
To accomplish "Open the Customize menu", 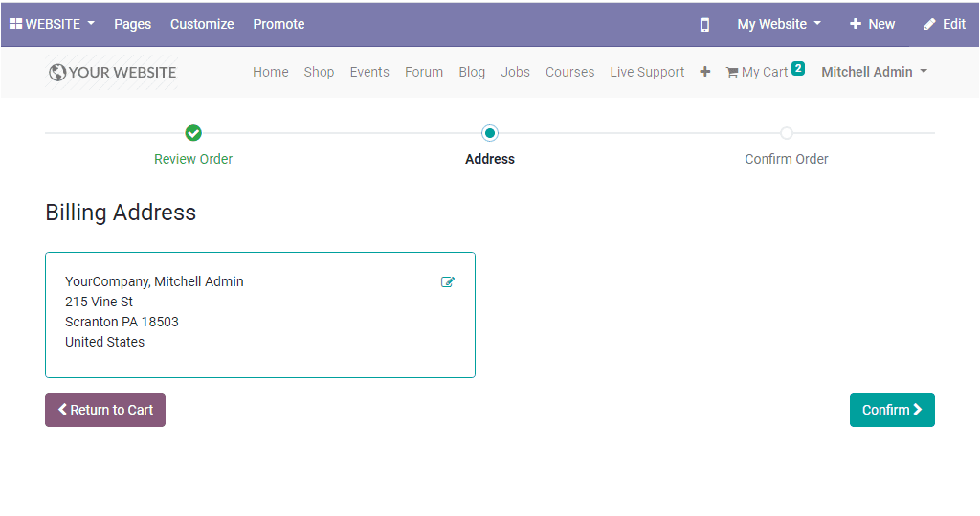I will click(202, 24).
